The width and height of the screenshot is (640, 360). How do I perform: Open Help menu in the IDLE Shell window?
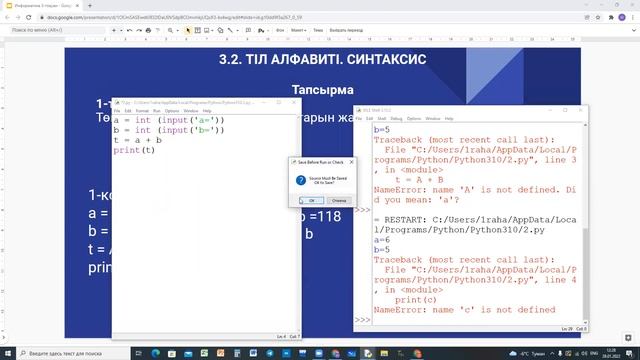tap(449, 119)
